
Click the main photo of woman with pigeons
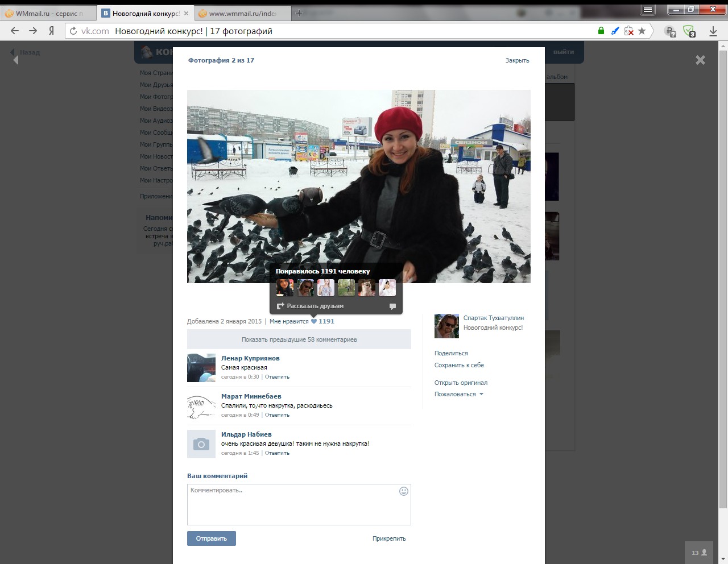coord(359,186)
